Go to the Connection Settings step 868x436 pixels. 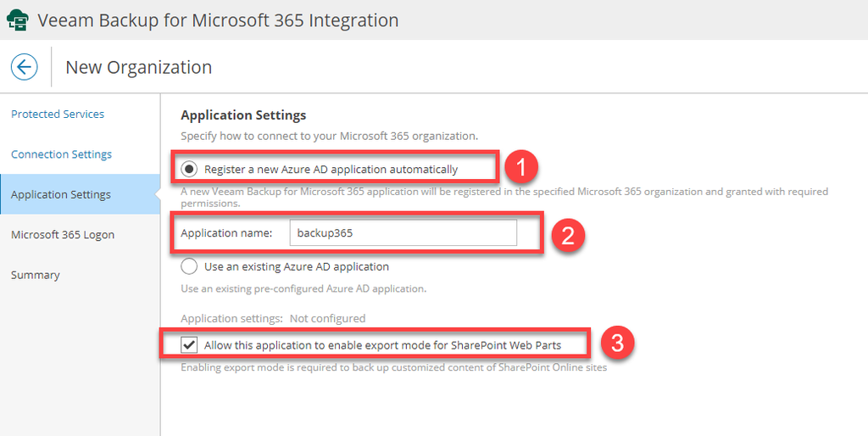coord(61,154)
